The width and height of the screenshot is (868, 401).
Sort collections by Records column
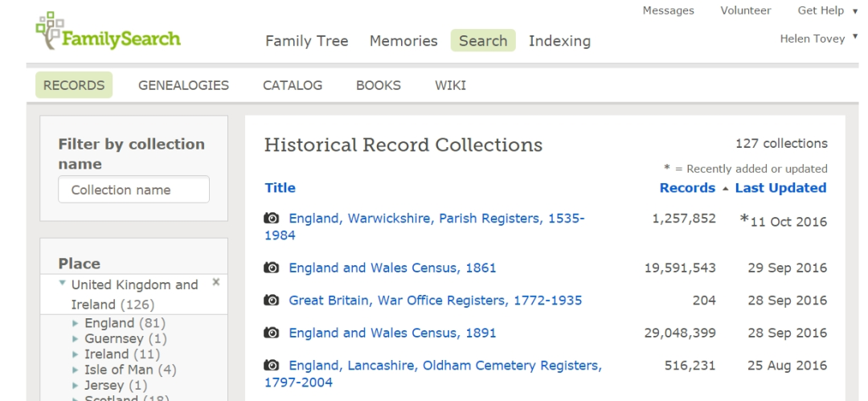[686, 188]
